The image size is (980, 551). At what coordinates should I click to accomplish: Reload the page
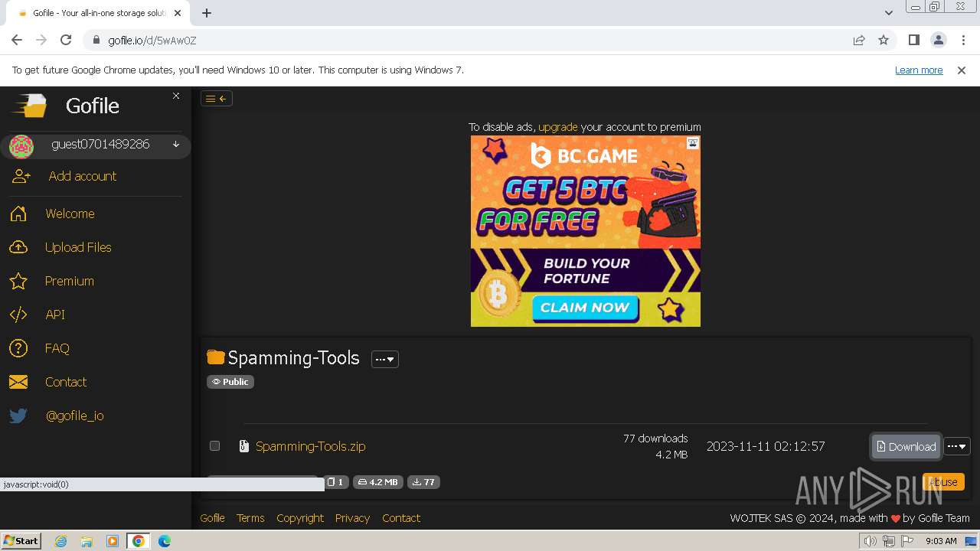pyautogui.click(x=66, y=40)
